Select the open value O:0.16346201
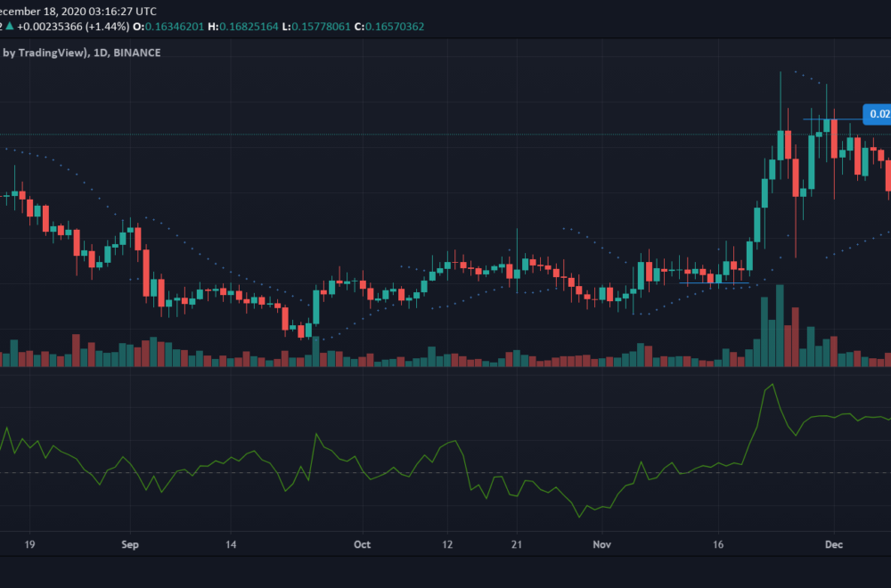Screen dimensions: 891x588 168,27
